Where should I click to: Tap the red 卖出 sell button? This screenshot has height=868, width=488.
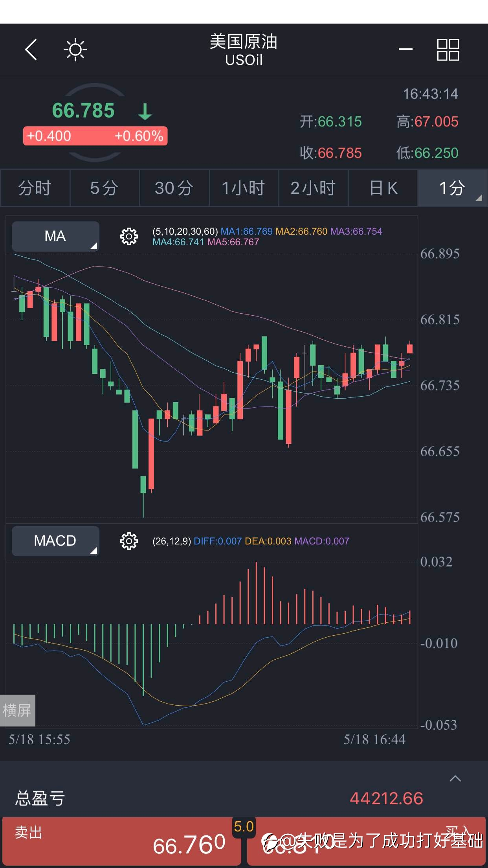tap(121, 841)
